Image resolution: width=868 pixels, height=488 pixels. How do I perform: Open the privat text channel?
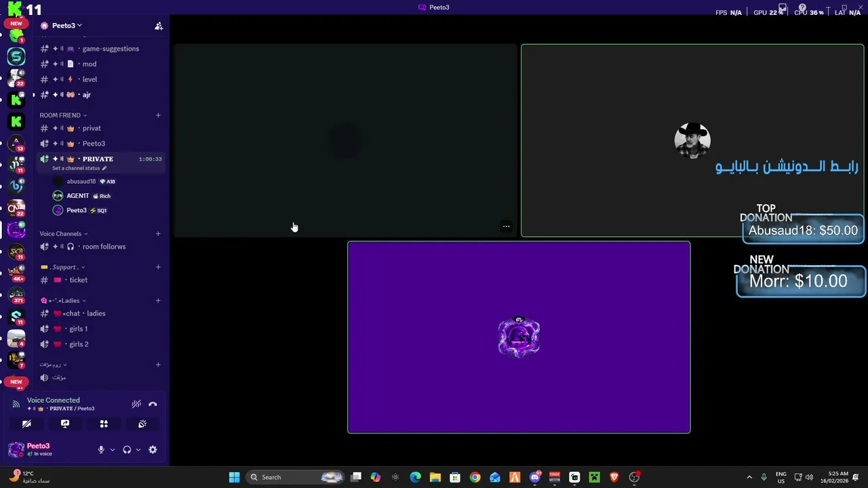point(101,128)
